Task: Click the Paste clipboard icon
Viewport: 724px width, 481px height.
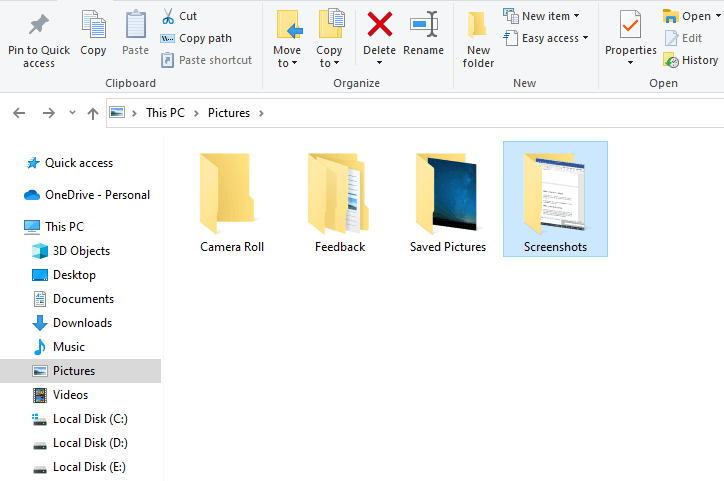Action: click(x=135, y=24)
